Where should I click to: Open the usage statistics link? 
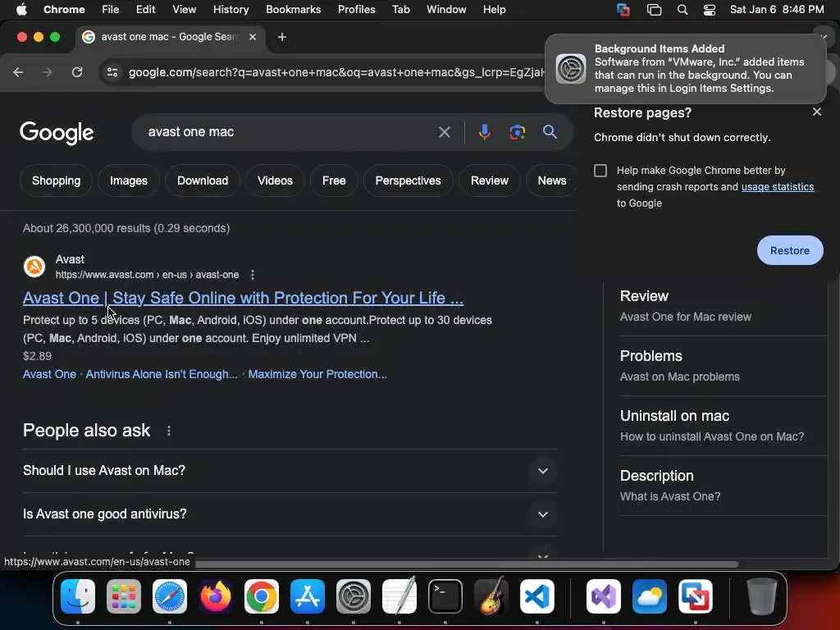778,187
